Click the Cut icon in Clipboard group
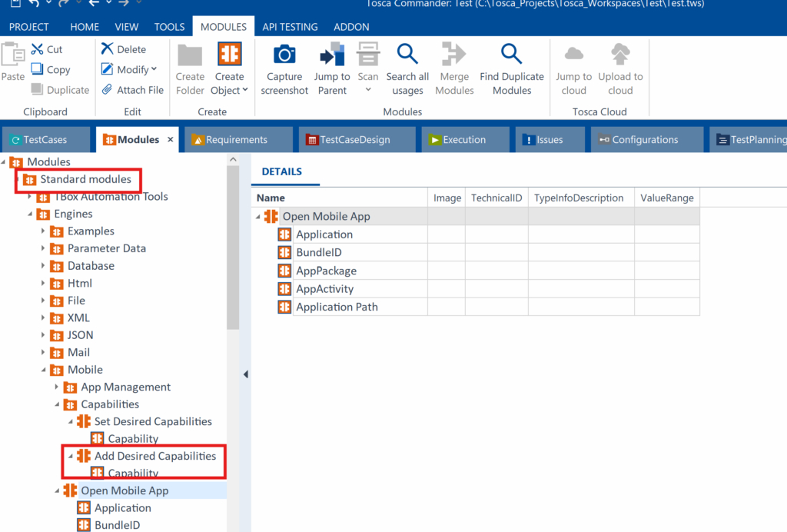This screenshot has height=532, width=787. pyautogui.click(x=37, y=49)
